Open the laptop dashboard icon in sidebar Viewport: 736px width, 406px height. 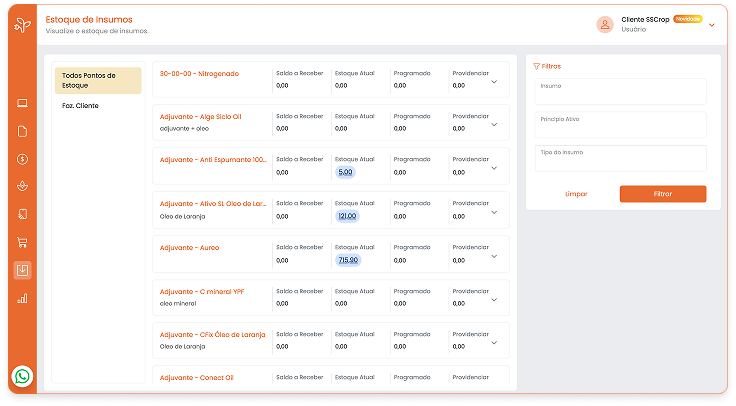click(22, 103)
